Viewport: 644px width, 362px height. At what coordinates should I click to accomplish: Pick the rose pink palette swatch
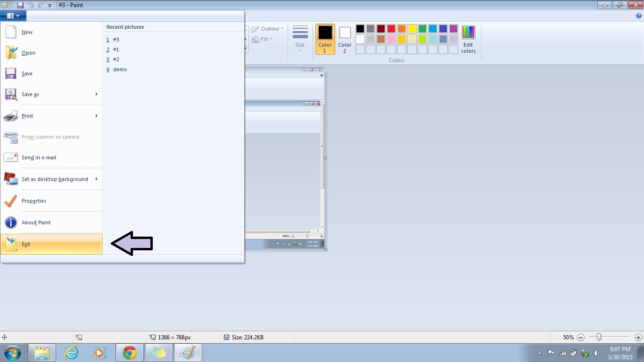pos(391,39)
